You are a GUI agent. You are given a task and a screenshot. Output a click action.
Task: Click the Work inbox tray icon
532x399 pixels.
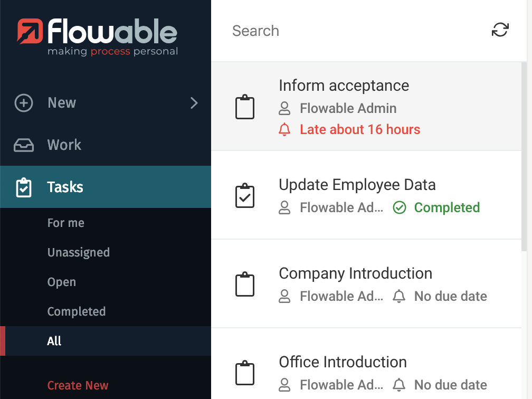24,145
